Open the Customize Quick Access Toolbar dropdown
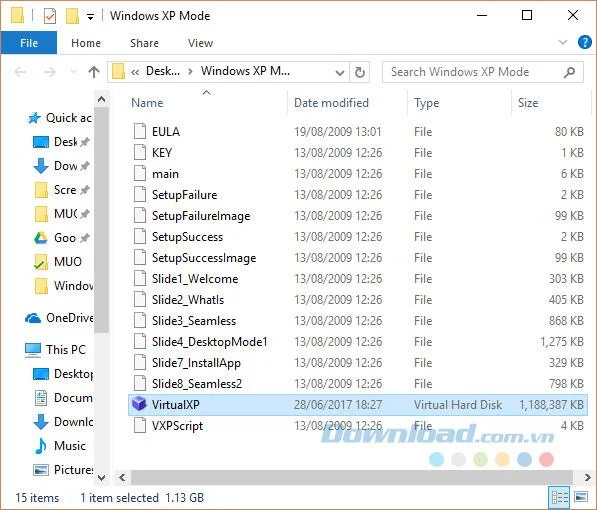Image resolution: width=597 pixels, height=510 pixels. [x=90, y=17]
